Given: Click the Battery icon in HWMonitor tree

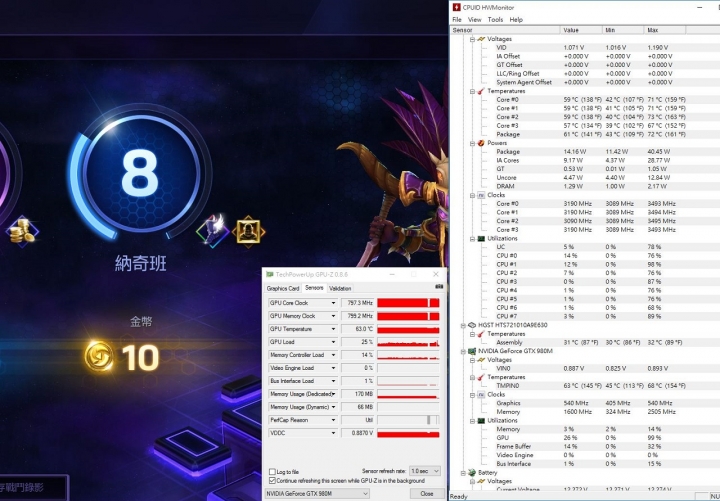Looking at the screenshot, I should [x=472, y=473].
